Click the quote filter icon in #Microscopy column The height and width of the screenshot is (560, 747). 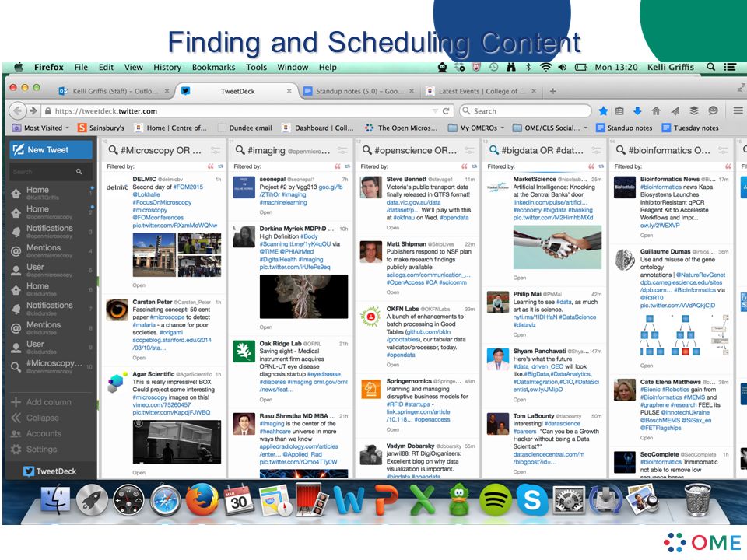211,166
